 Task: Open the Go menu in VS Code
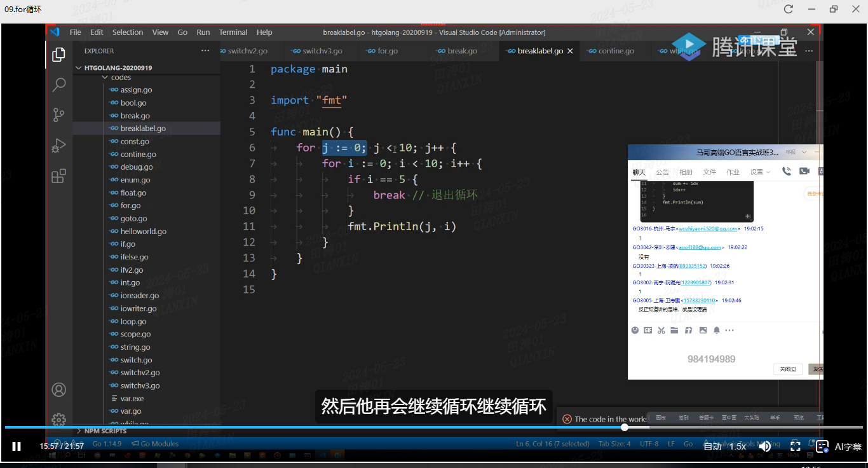[x=182, y=32]
